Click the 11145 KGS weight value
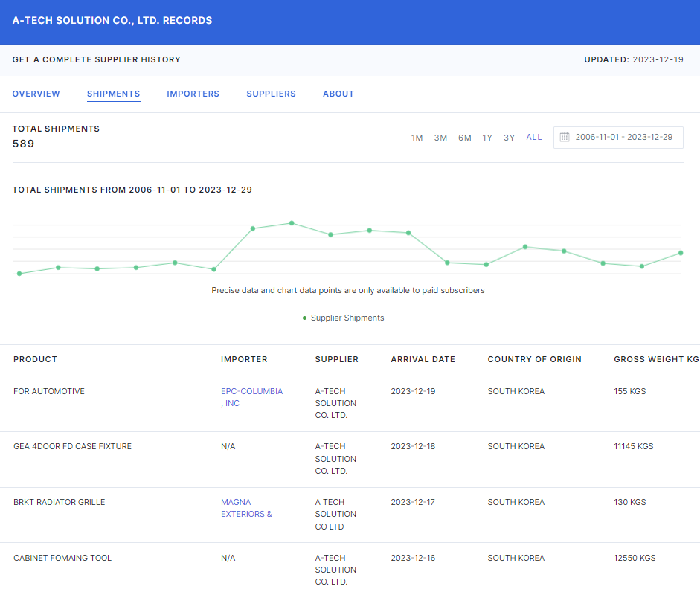 click(x=634, y=446)
